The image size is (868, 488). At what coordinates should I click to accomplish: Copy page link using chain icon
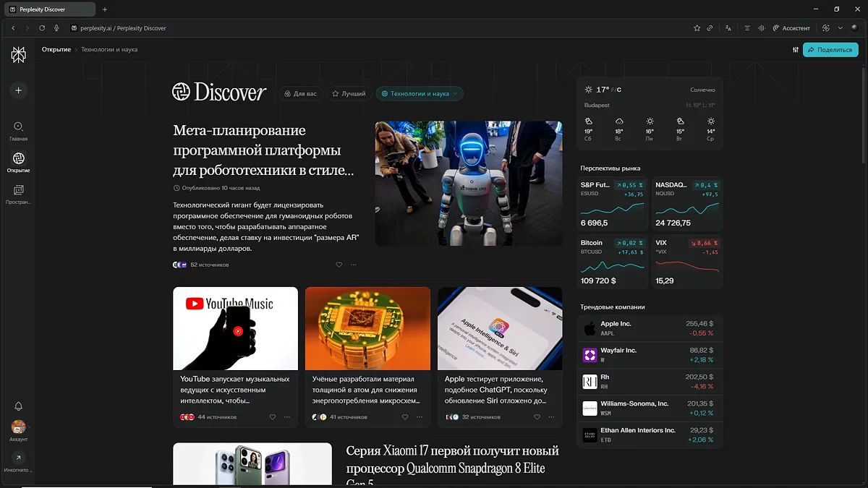710,28
